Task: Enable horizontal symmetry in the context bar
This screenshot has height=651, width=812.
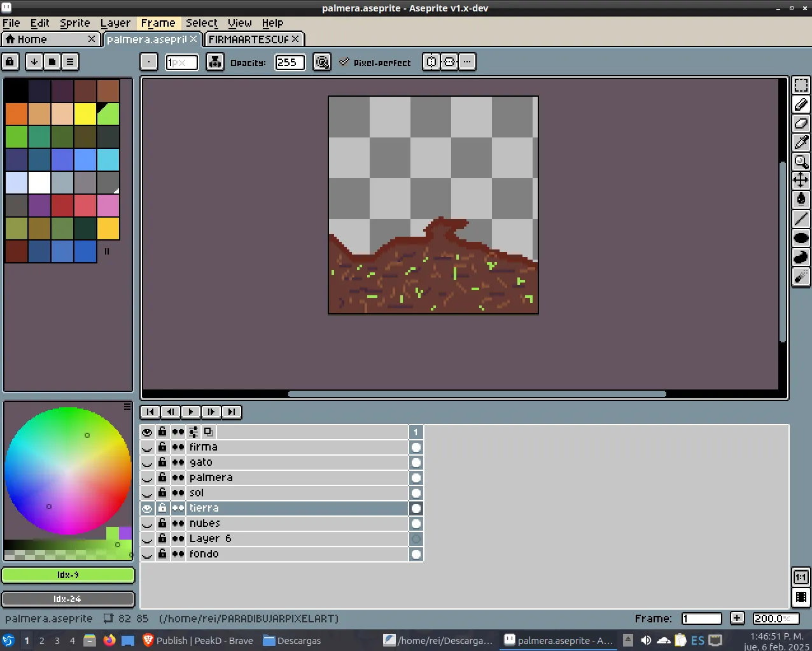Action: point(431,62)
